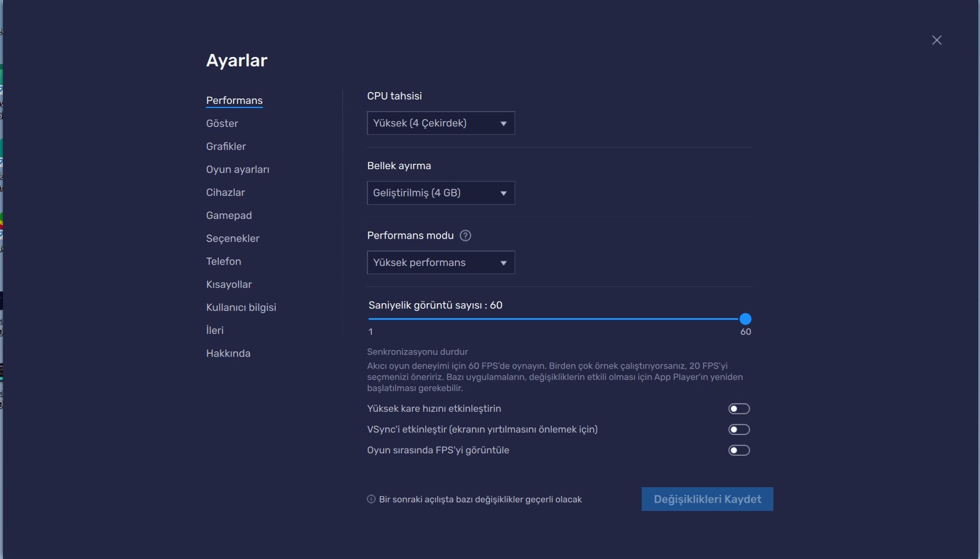This screenshot has height=559, width=980.
Task: Click the frame rate slider handle at 60
Action: point(746,319)
